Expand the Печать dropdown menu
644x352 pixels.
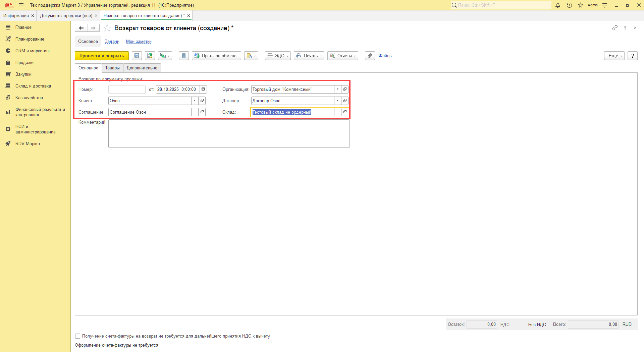[309, 56]
